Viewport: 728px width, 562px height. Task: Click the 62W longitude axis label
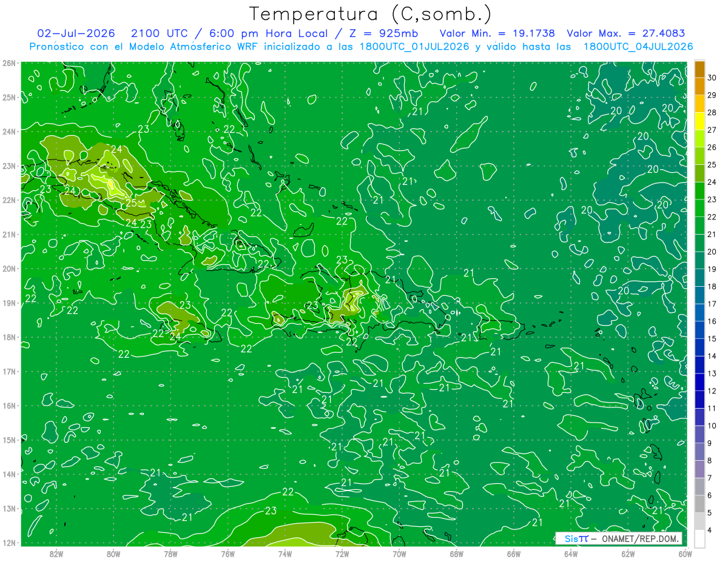pos(627,553)
